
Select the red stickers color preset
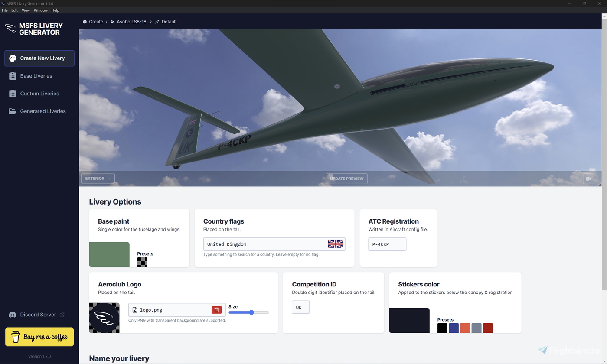pyautogui.click(x=488, y=328)
